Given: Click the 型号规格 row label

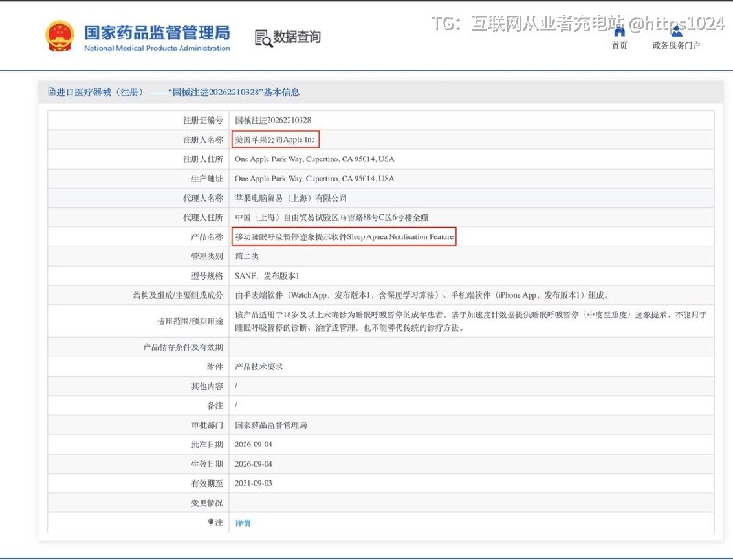Looking at the screenshot, I should coord(207,276).
